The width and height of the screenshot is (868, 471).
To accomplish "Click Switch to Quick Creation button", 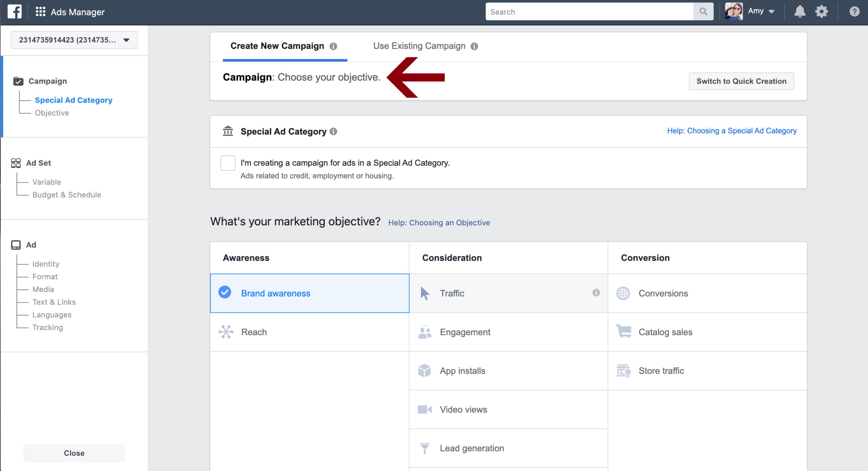I will point(742,81).
